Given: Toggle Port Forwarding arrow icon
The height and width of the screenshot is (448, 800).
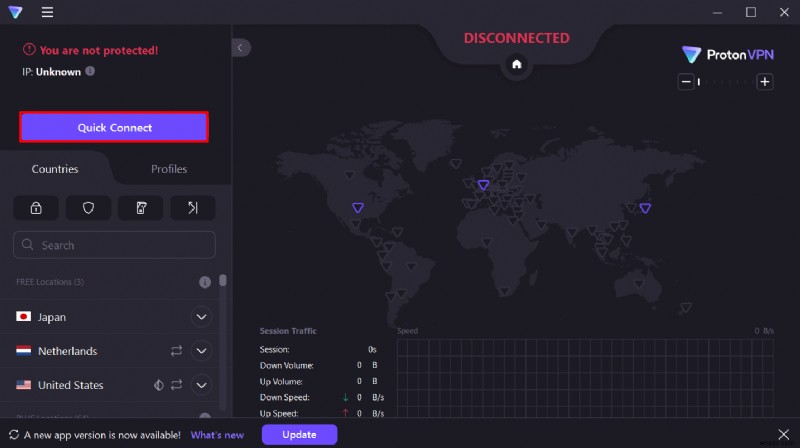Looking at the screenshot, I should tap(193, 208).
